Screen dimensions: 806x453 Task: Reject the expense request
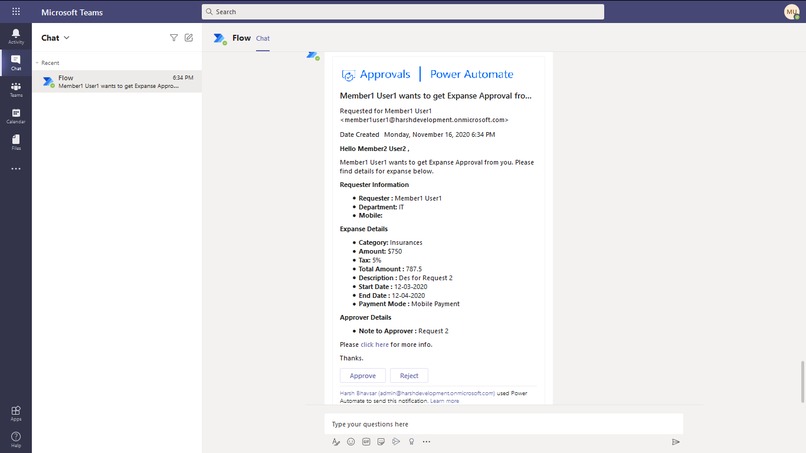pos(409,376)
